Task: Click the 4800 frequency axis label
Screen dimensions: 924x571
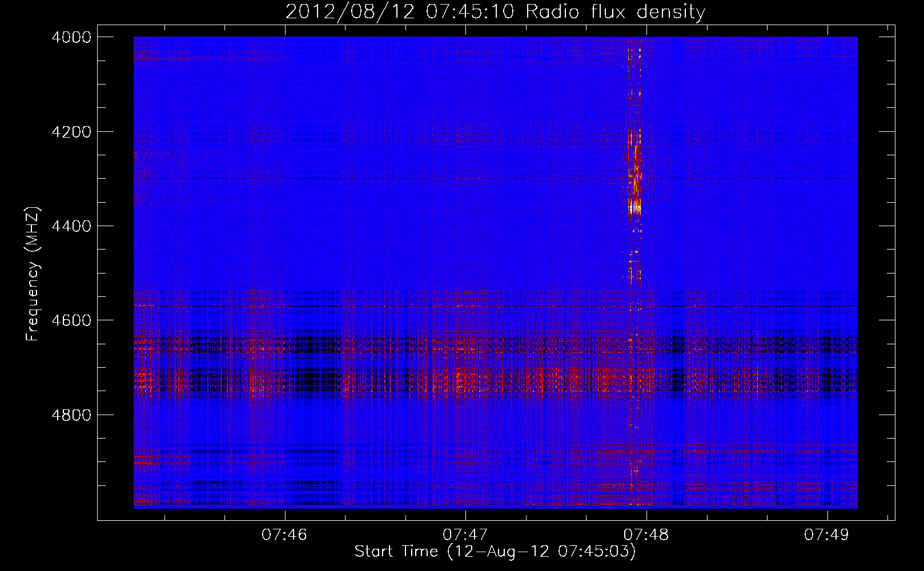Action: [71, 415]
